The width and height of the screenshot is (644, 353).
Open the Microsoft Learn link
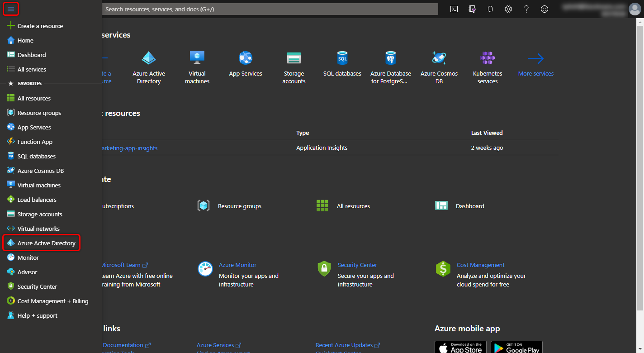(125, 265)
